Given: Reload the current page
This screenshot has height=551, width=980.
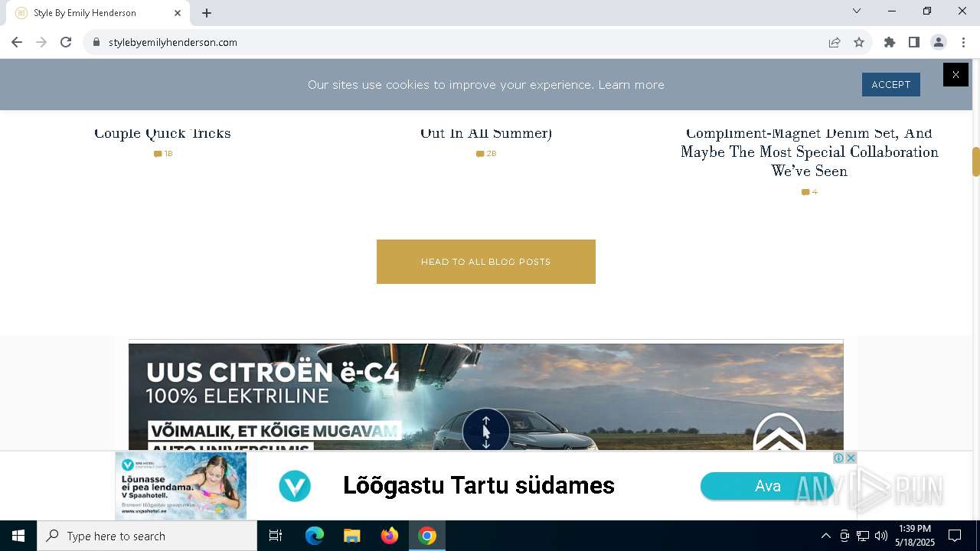Looking at the screenshot, I should [x=66, y=42].
